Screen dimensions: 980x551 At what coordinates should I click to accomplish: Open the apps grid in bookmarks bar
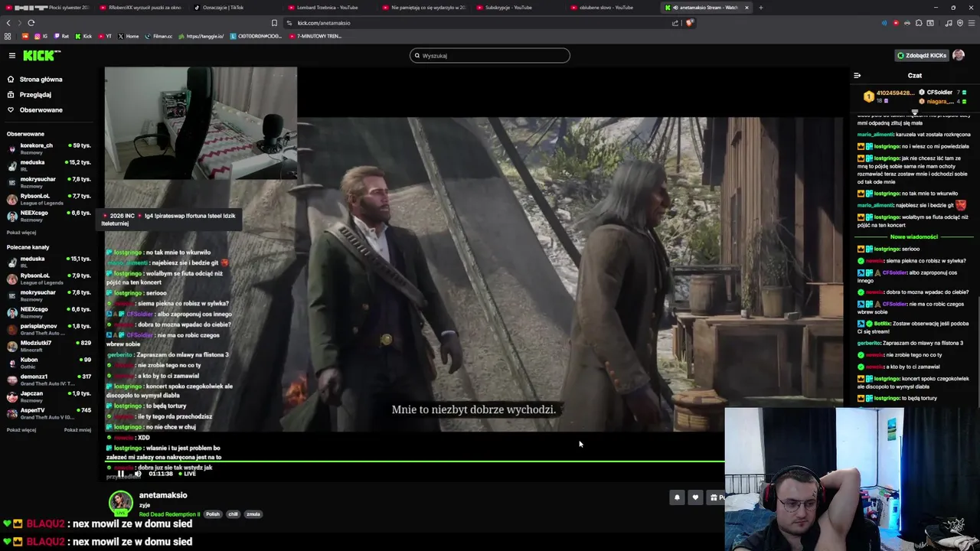pos(8,36)
